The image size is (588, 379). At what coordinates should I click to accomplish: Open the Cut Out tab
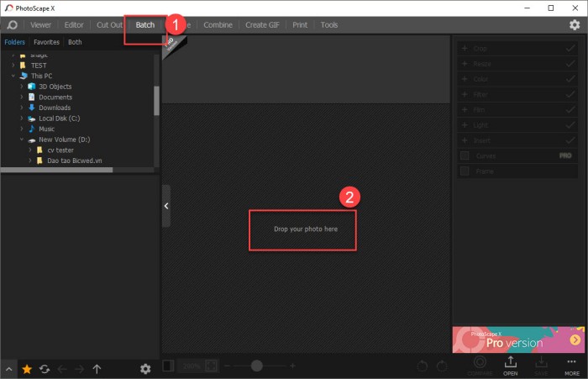click(x=109, y=25)
